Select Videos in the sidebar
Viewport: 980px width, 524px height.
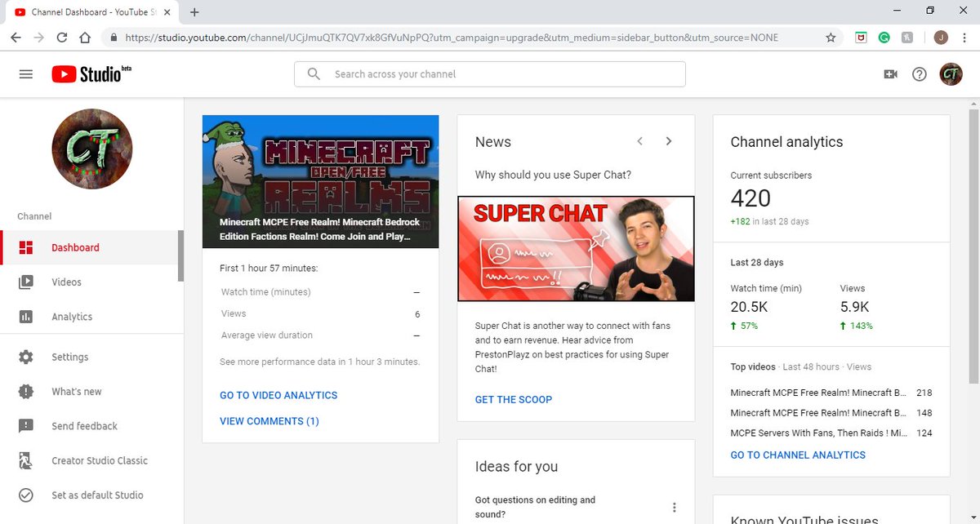click(89, 282)
